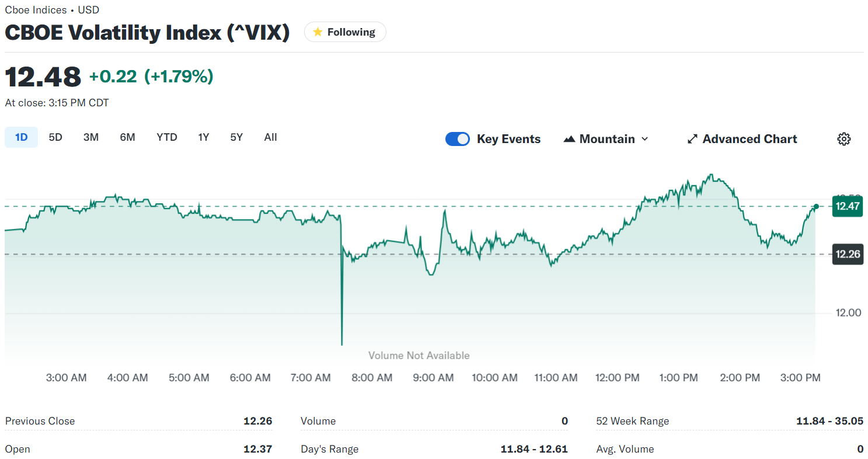Switch chart to 6M range
The height and width of the screenshot is (459, 868).
pos(128,137)
